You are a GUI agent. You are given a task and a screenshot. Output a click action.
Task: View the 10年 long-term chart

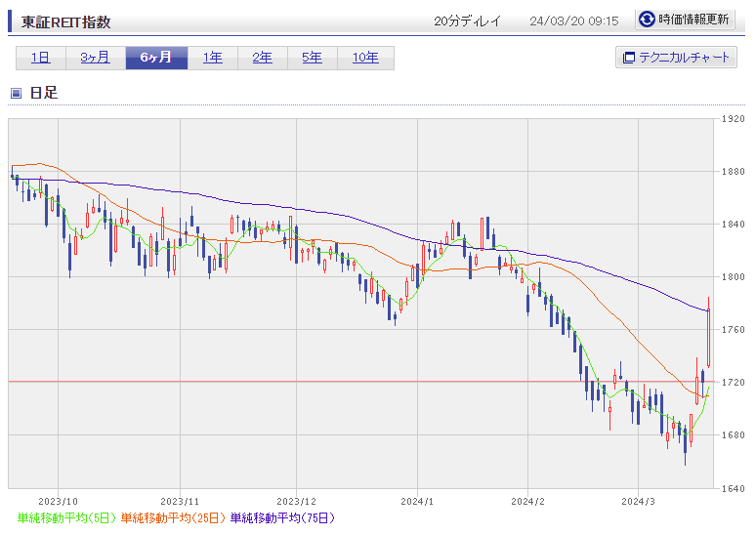pyautogui.click(x=365, y=58)
